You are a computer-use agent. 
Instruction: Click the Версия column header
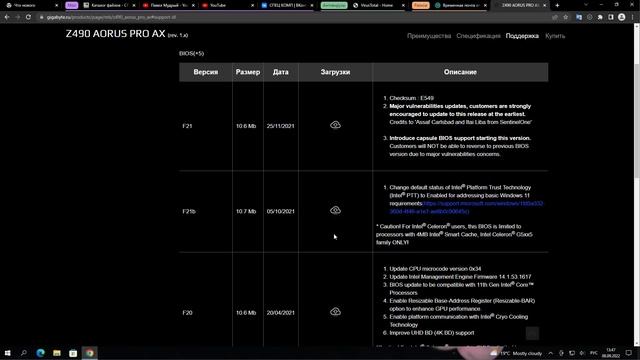206,72
